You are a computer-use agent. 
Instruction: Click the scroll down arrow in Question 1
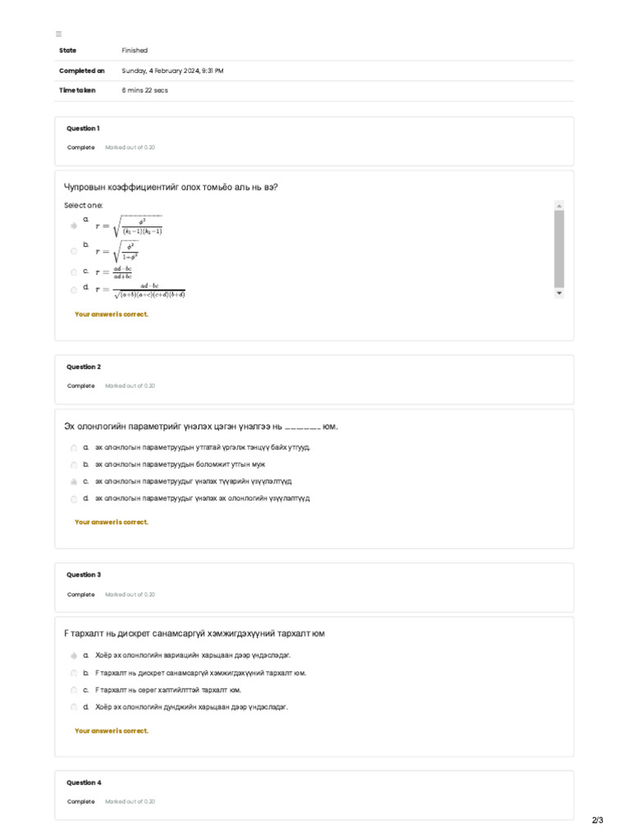(x=559, y=293)
